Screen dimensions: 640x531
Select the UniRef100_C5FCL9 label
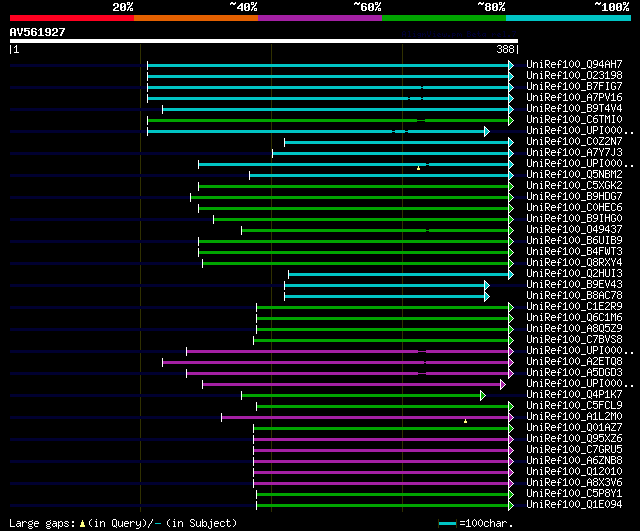574,406
